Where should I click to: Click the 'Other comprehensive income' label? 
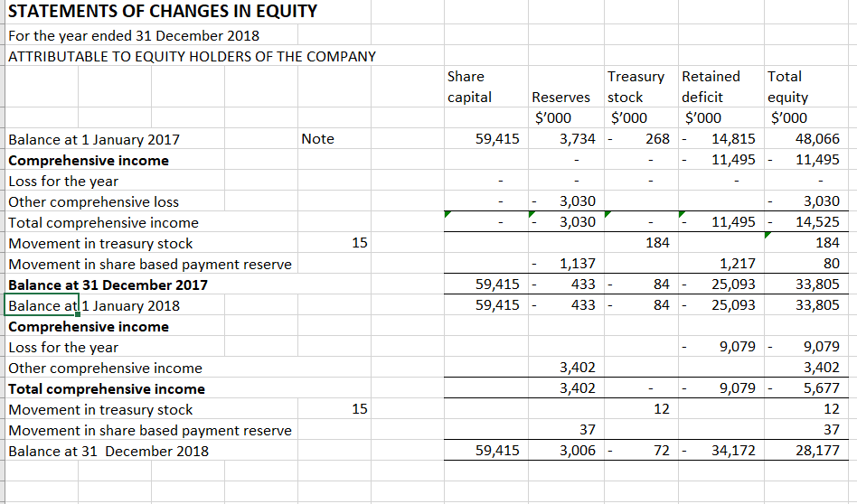point(105,368)
